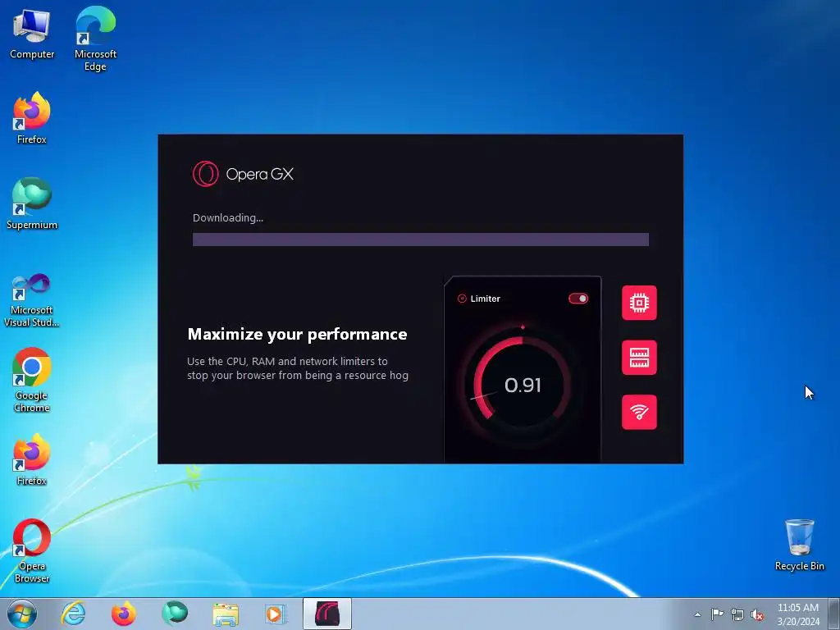Image resolution: width=840 pixels, height=630 pixels.
Task: Open the Recycle Bin
Action: [799, 545]
